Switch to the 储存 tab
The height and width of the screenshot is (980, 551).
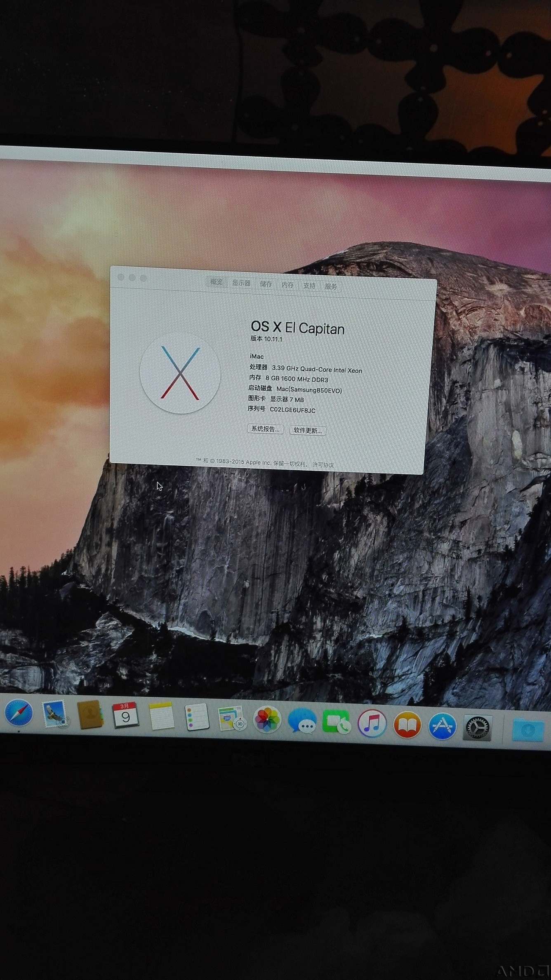(x=266, y=284)
